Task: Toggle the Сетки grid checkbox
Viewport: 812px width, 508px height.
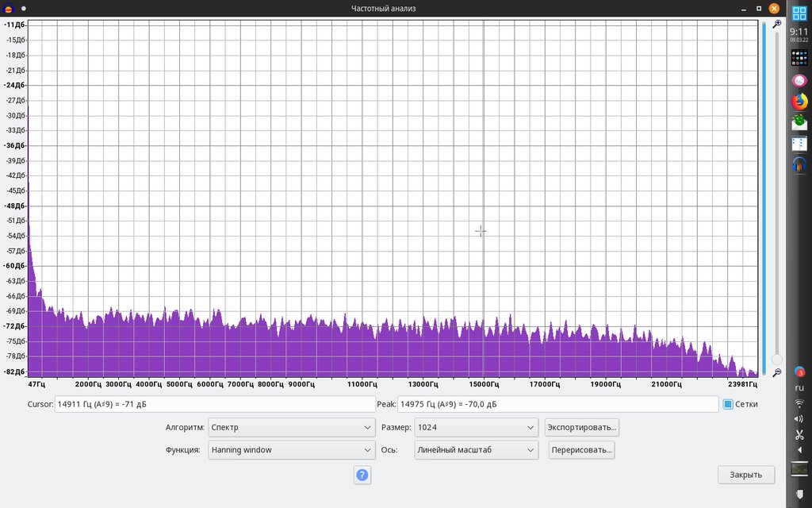Action: coord(728,404)
